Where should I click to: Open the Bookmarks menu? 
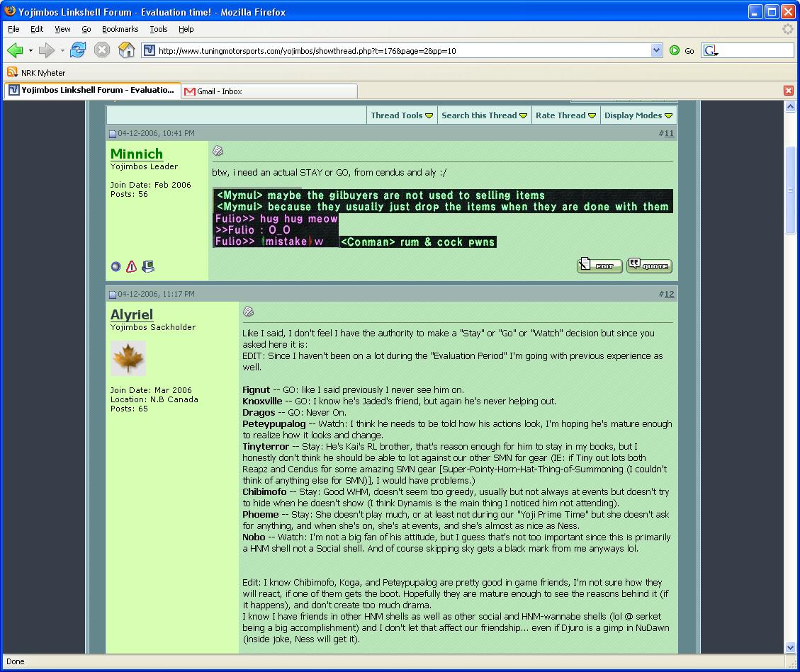(120, 29)
